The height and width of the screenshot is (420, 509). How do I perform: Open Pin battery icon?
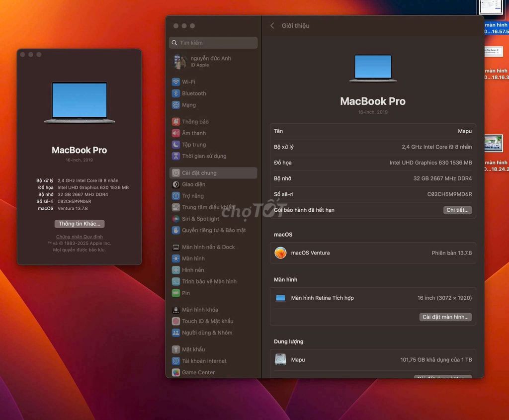(x=175, y=293)
